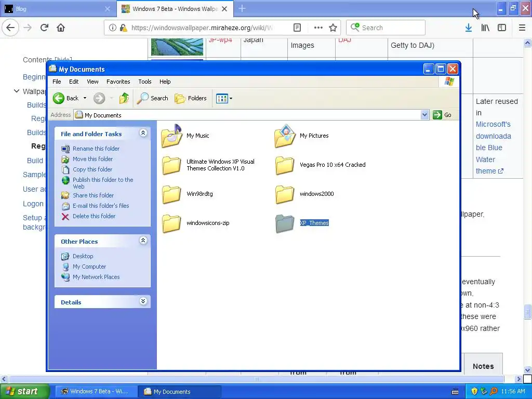Open the Views button dropdown
Viewport: 532px width, 399px height.
click(x=224, y=98)
